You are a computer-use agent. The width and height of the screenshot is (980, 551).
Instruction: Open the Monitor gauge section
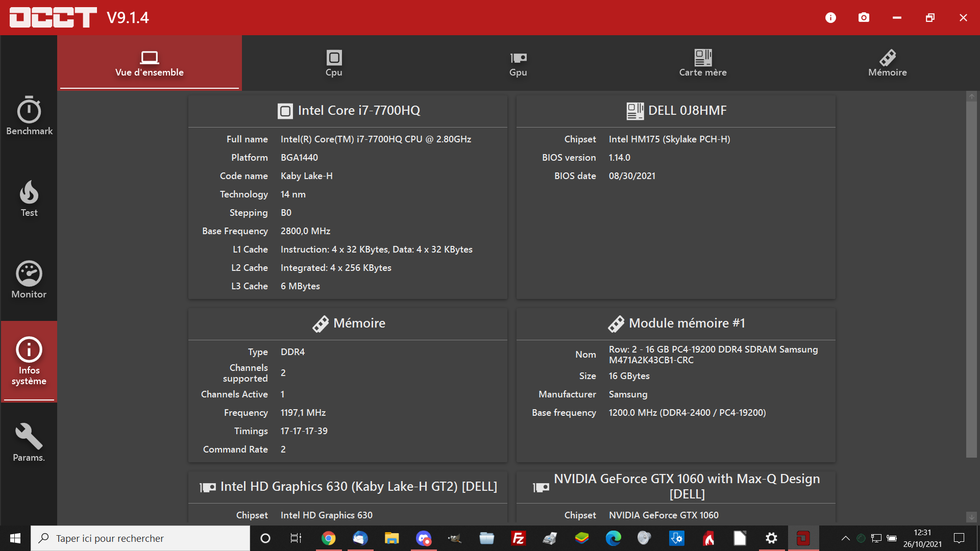pos(29,280)
